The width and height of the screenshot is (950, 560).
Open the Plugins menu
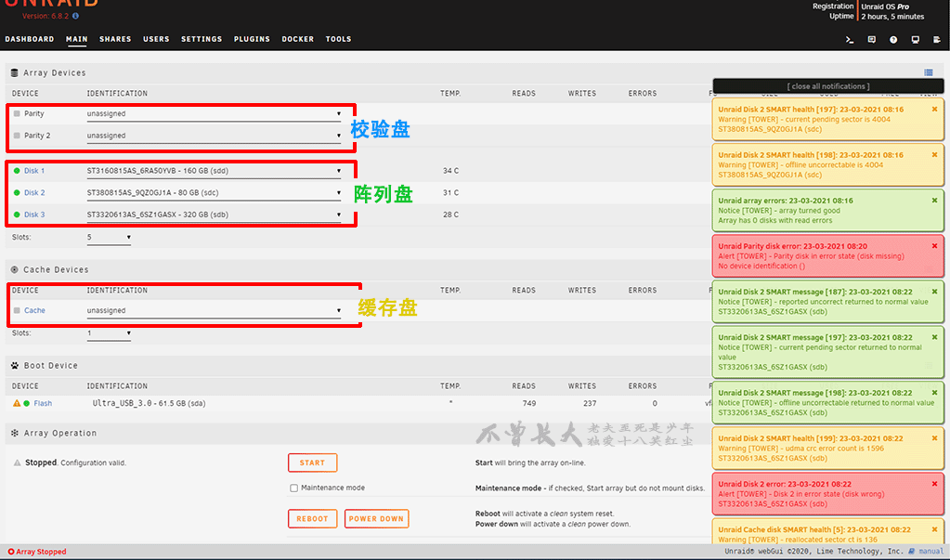coord(252,39)
